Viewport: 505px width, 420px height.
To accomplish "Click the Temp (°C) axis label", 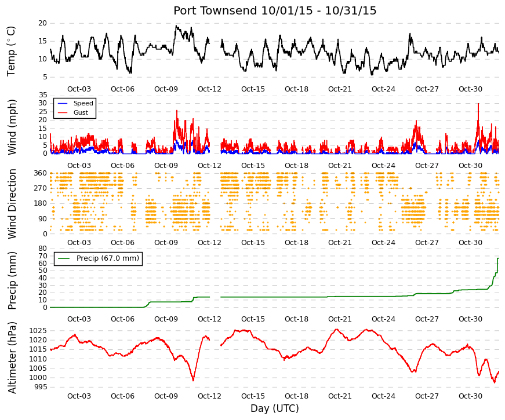I will [x=11, y=51].
